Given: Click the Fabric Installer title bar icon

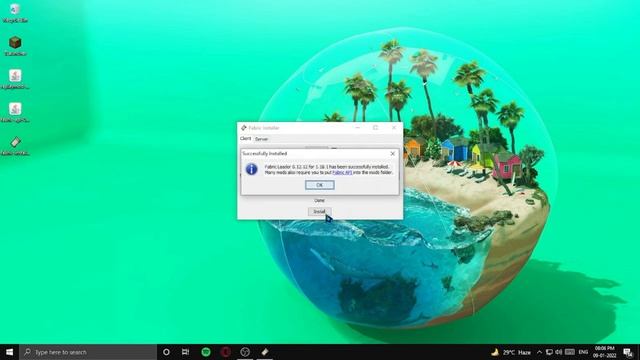Looking at the screenshot, I should click(243, 128).
